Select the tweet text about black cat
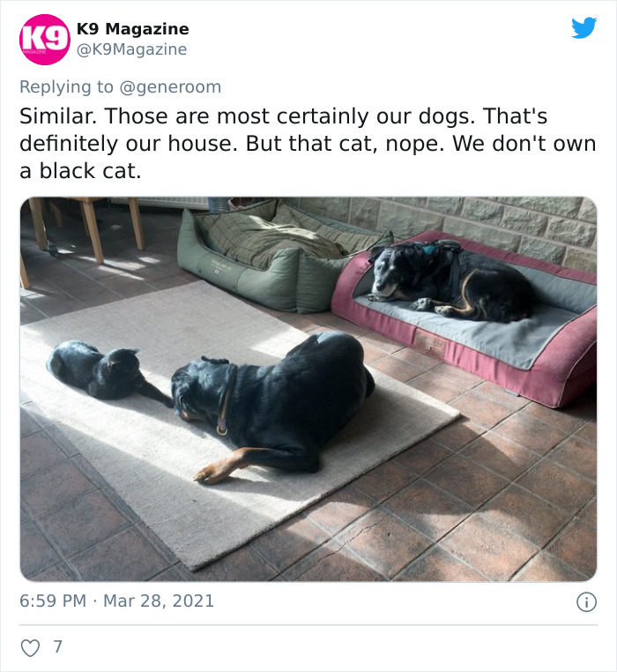617x672 pixels. (308, 144)
